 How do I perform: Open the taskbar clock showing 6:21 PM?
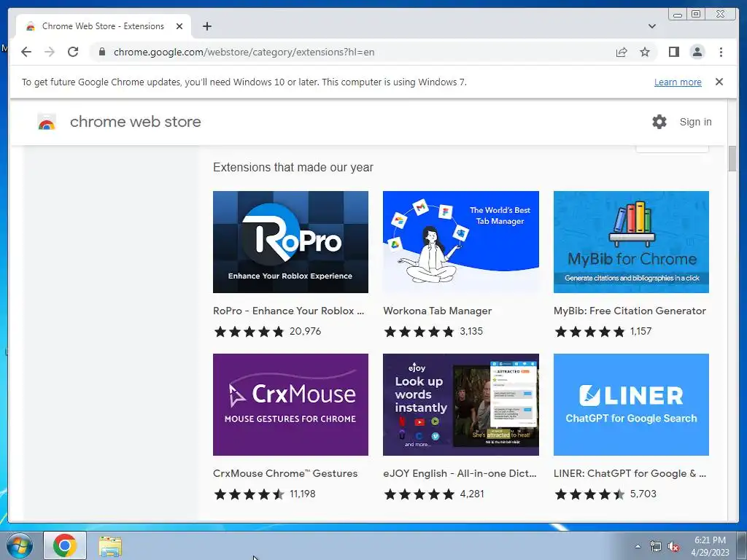[710, 546]
